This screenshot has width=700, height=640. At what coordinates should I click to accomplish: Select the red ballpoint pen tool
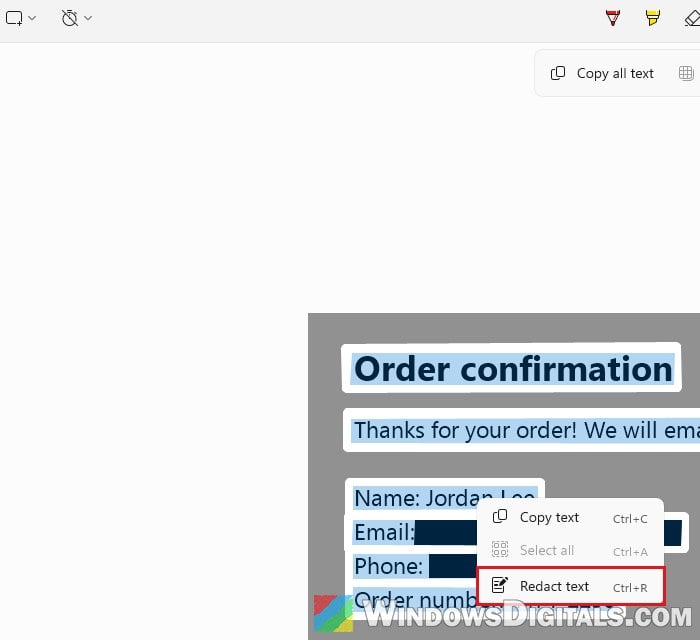coord(613,18)
